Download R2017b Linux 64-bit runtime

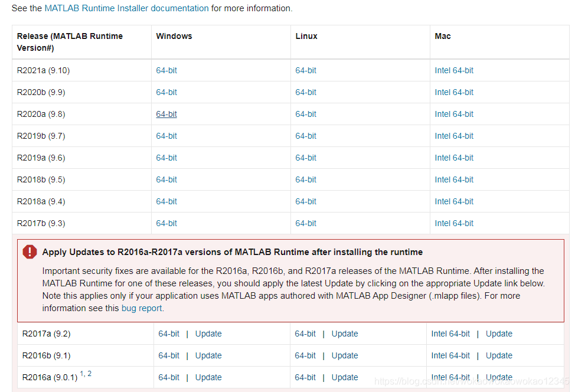click(306, 223)
